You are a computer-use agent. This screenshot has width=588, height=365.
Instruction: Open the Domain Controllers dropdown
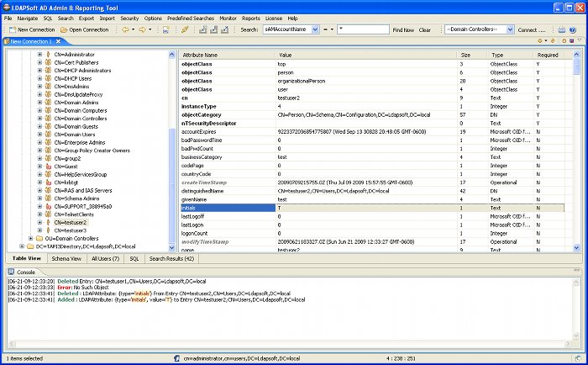click(509, 29)
